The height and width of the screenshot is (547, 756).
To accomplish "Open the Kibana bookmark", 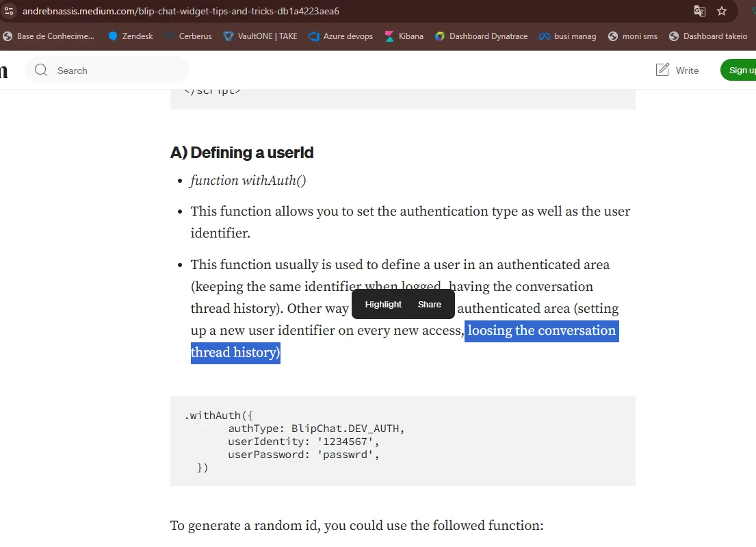I will [404, 36].
